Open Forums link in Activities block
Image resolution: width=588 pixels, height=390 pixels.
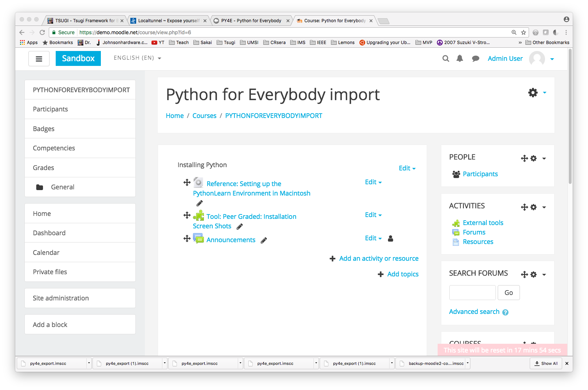pyautogui.click(x=474, y=232)
